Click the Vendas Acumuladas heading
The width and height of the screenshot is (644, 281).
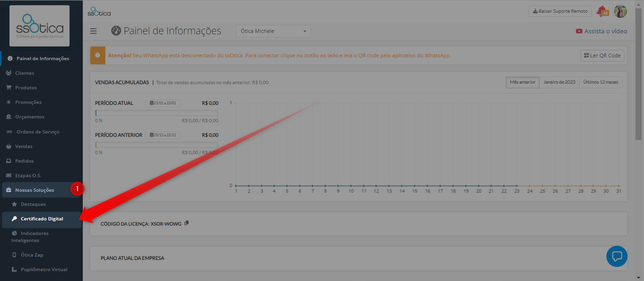point(122,82)
